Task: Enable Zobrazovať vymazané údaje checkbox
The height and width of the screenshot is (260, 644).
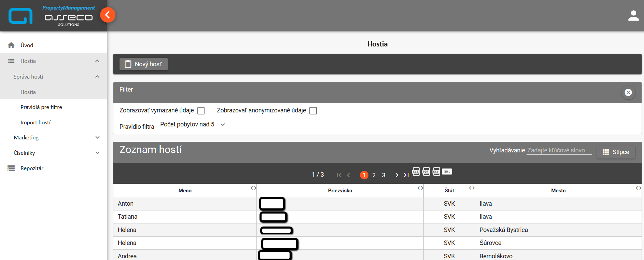Action: tap(201, 111)
